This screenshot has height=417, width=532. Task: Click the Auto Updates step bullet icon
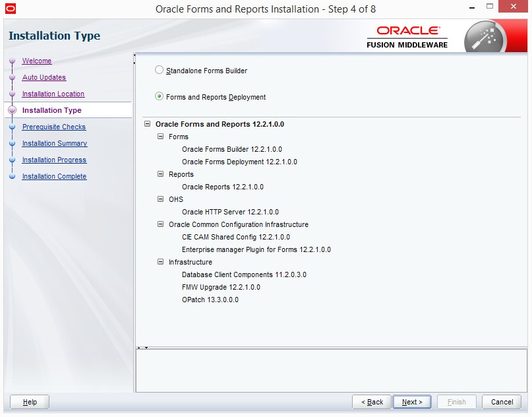coord(13,77)
